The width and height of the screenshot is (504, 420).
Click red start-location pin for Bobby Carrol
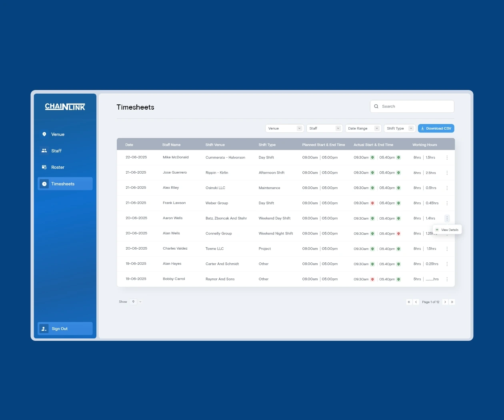372,279
